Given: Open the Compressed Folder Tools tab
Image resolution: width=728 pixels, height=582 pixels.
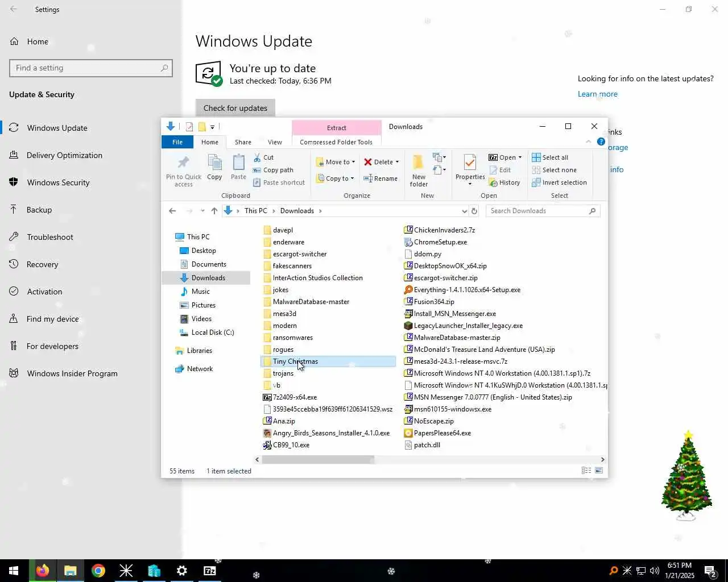Looking at the screenshot, I should 336,142.
